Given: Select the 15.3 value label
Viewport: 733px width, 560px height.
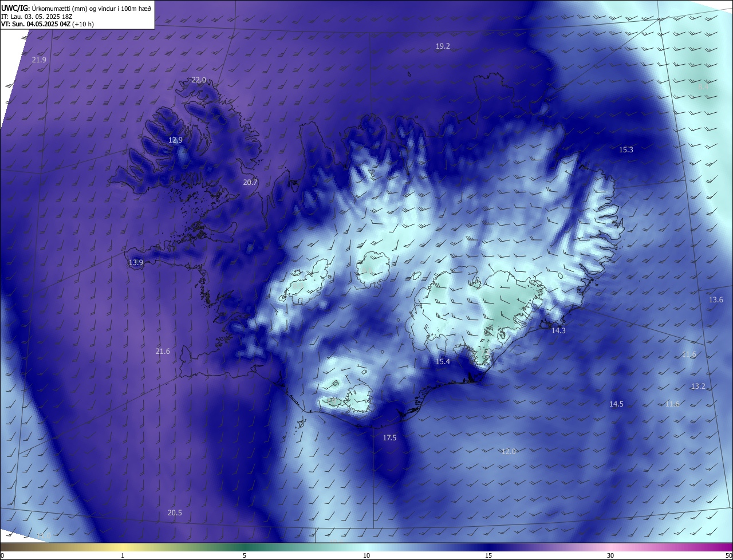Looking at the screenshot, I should pyautogui.click(x=626, y=149).
